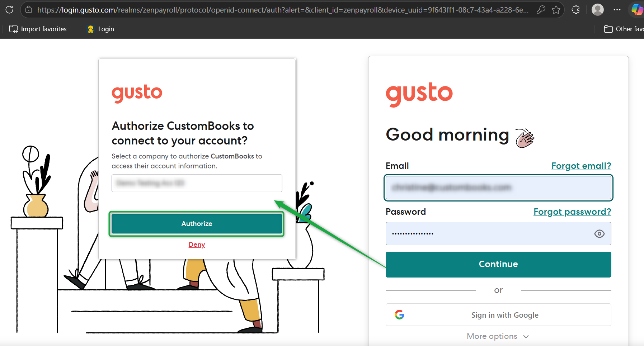Screen dimensions: 644x346
Task: Follow the Forgot email? link
Action: point(581,166)
